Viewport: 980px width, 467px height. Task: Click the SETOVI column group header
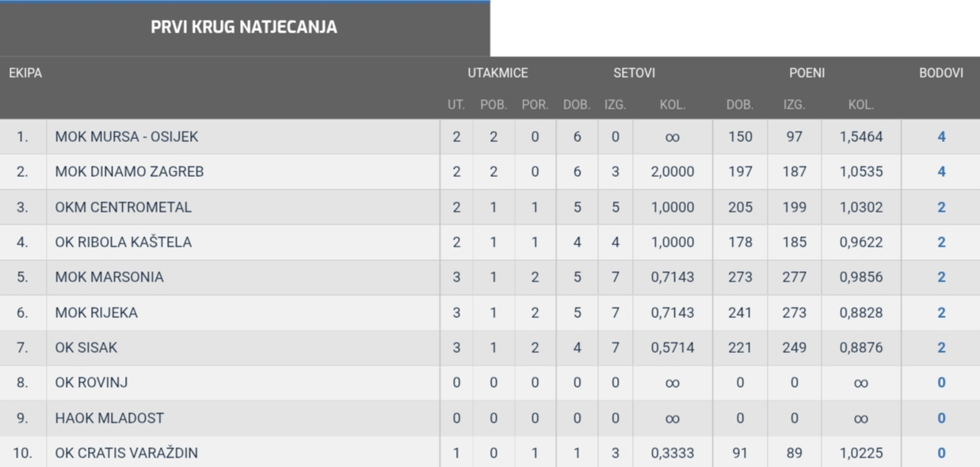(634, 73)
